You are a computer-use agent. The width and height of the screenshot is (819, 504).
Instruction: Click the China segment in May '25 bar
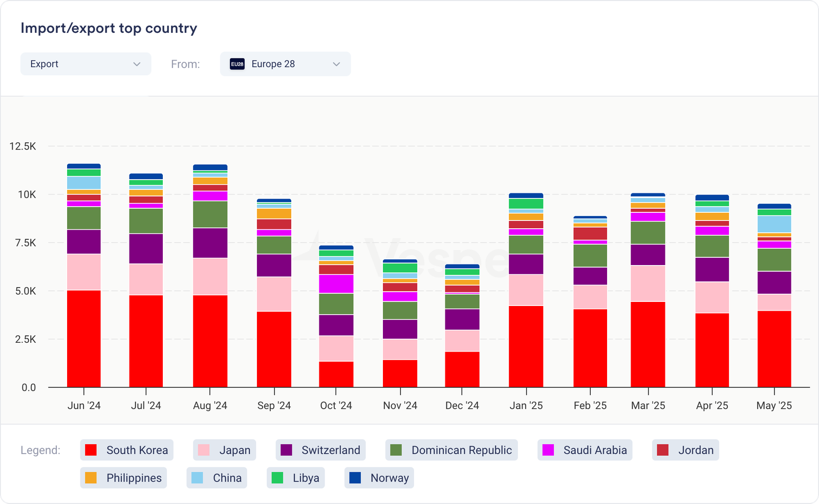coord(774,224)
